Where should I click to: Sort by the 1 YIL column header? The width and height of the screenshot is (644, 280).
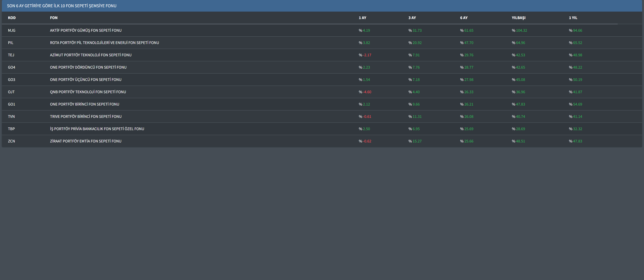pyautogui.click(x=573, y=18)
